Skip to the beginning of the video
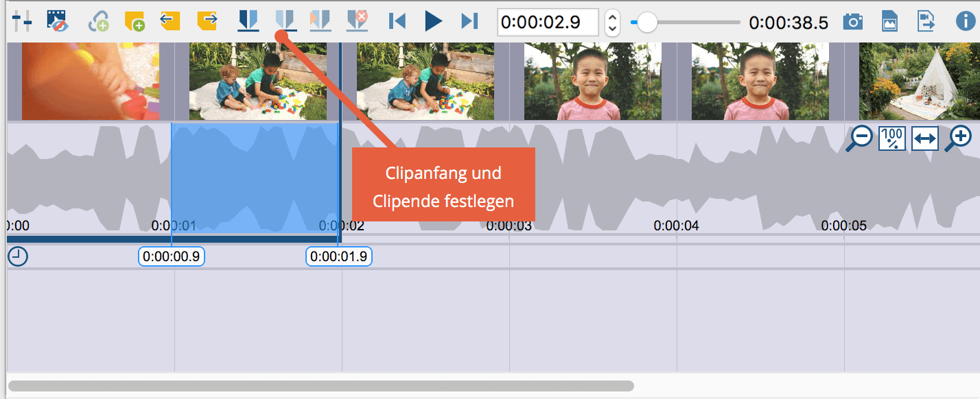Image resolution: width=980 pixels, height=399 pixels. [397, 21]
